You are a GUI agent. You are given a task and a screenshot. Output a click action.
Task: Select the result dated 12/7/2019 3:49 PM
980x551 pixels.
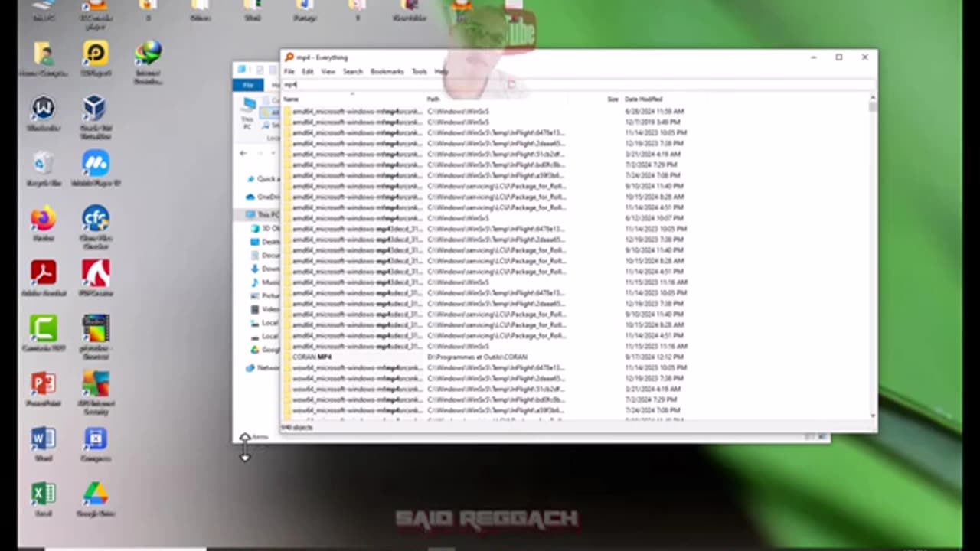coord(574,122)
